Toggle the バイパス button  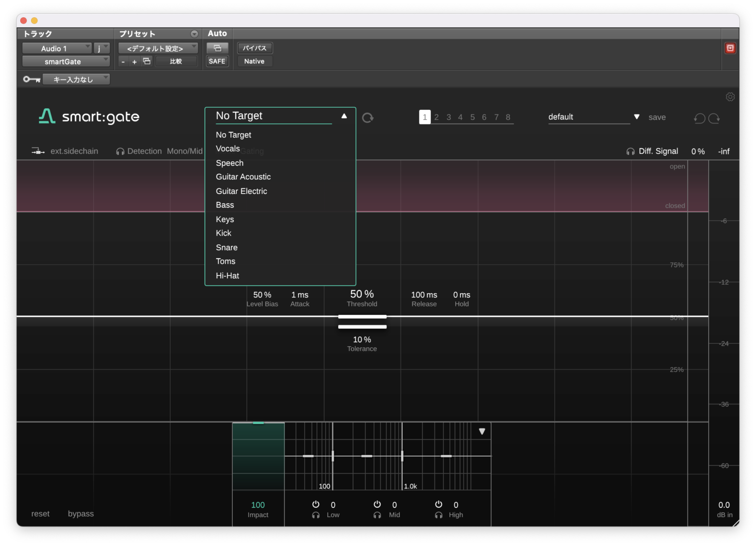click(x=254, y=48)
